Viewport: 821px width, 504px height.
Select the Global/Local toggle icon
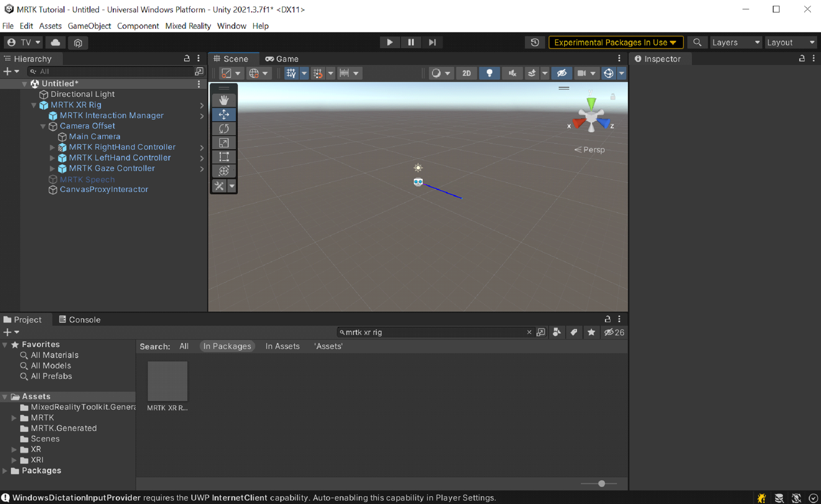coord(253,73)
